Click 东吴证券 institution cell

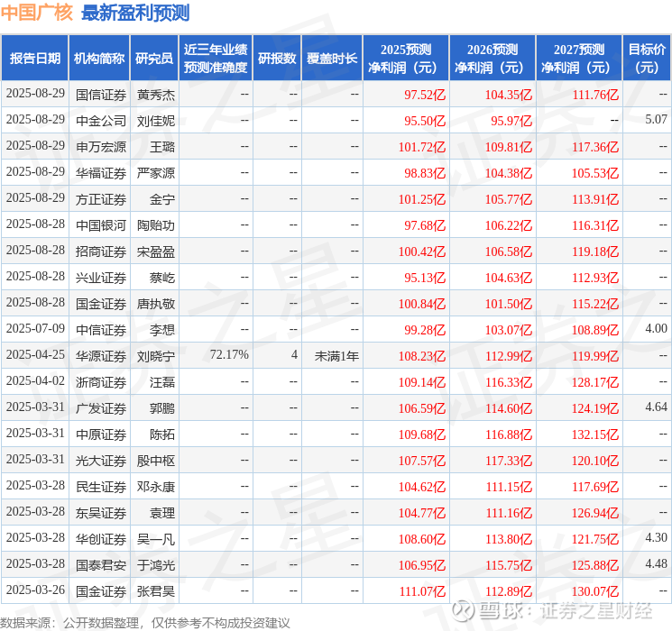click(101, 513)
